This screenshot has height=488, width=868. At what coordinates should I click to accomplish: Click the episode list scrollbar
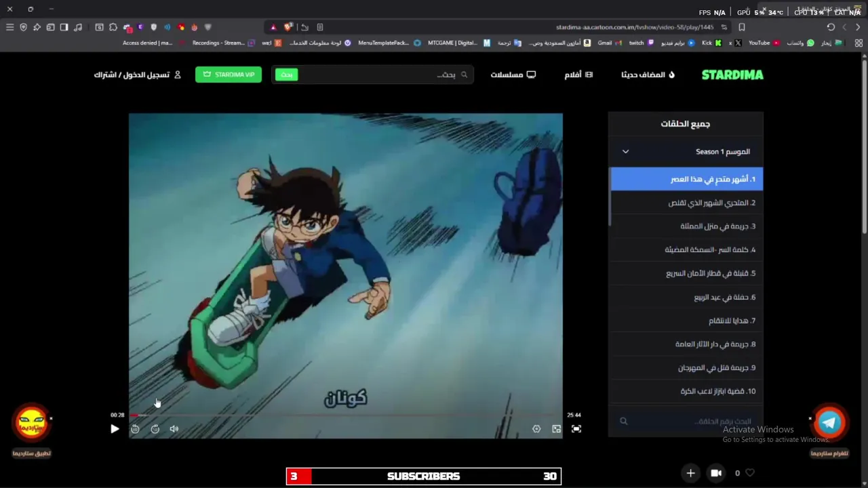click(x=610, y=197)
